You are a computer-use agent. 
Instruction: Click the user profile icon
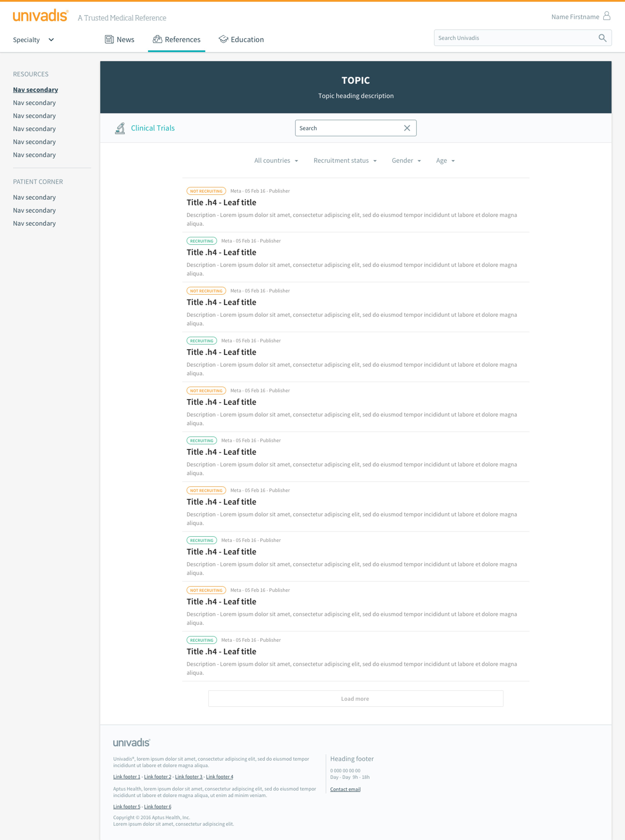coord(606,16)
